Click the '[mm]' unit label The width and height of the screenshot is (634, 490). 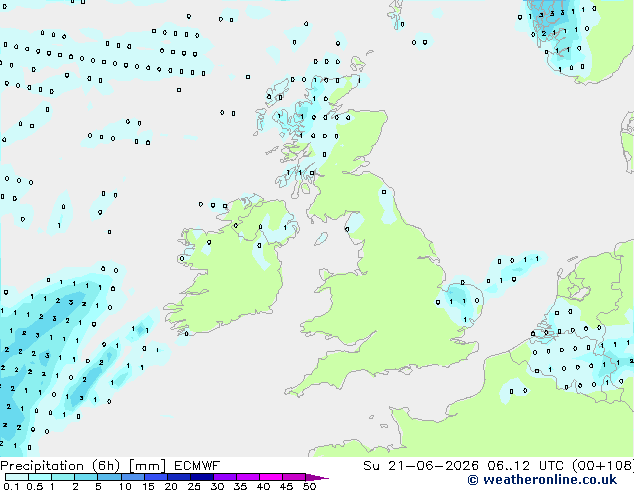pyautogui.click(x=147, y=466)
